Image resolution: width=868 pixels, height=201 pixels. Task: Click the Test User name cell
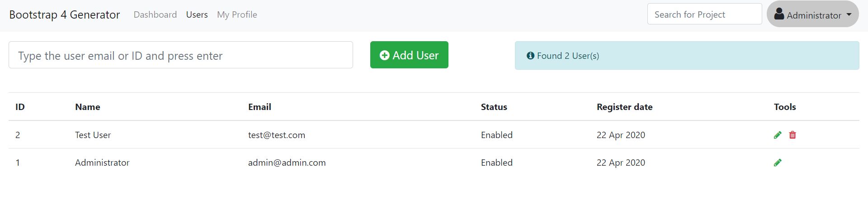tap(93, 135)
